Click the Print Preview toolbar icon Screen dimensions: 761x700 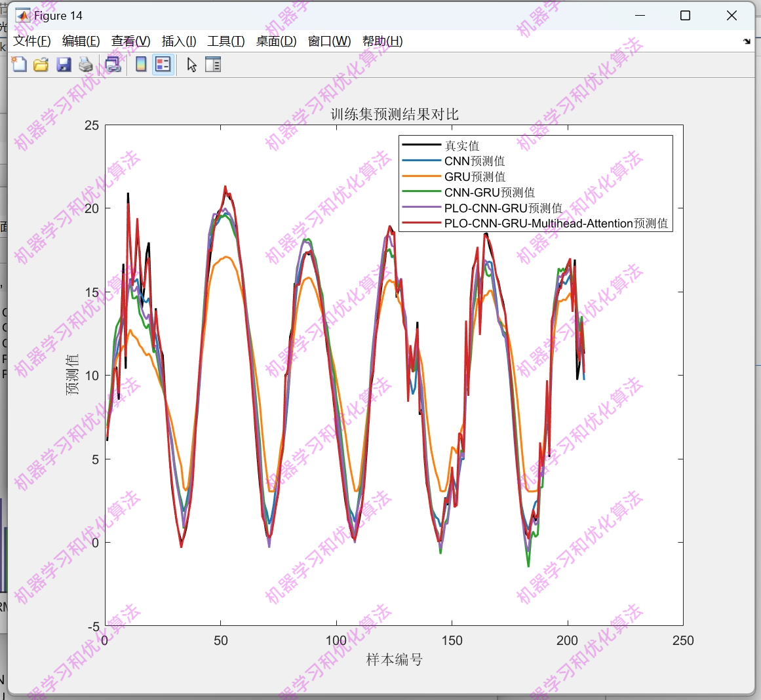113,65
